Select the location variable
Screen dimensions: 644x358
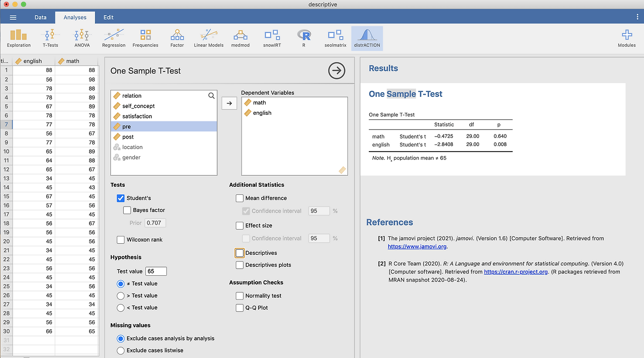point(164,147)
